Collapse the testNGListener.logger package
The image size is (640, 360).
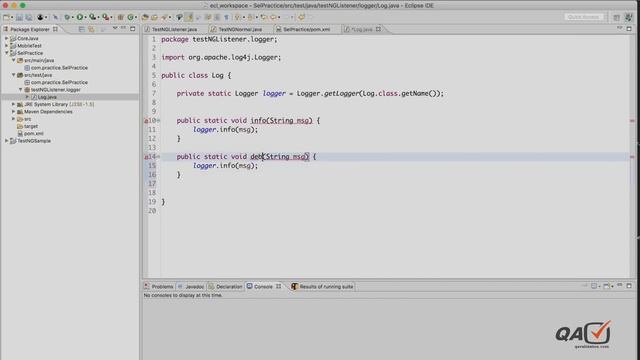[20, 89]
